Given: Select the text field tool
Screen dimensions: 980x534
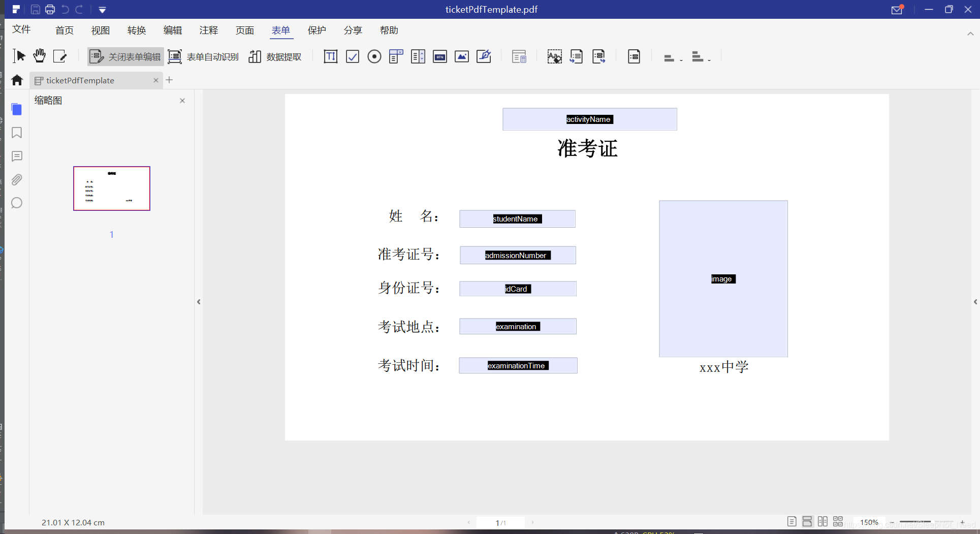Looking at the screenshot, I should pos(330,56).
